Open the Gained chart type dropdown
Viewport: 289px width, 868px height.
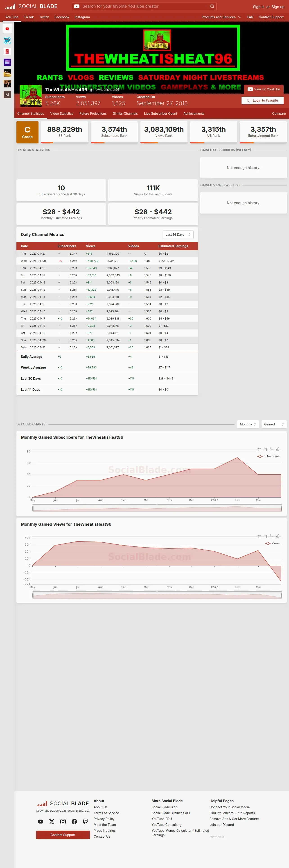pos(274,424)
